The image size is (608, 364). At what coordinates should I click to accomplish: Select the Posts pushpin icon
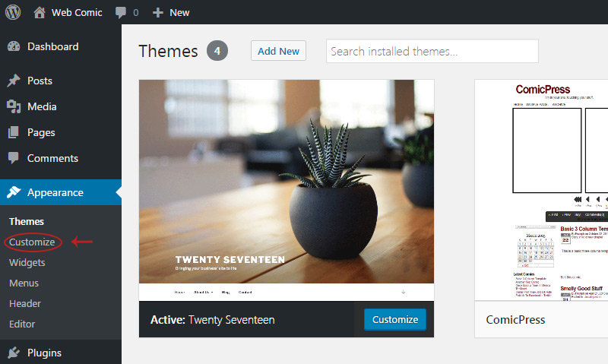pyautogui.click(x=14, y=81)
